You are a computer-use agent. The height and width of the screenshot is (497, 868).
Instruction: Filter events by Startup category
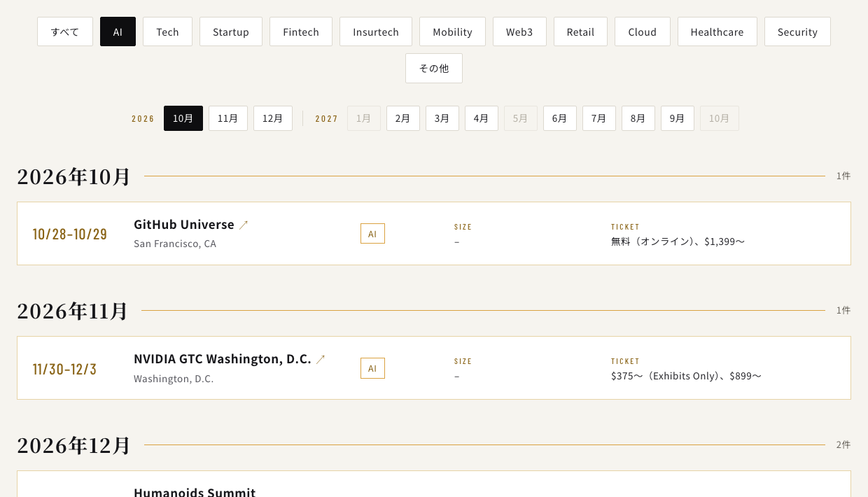click(x=231, y=31)
